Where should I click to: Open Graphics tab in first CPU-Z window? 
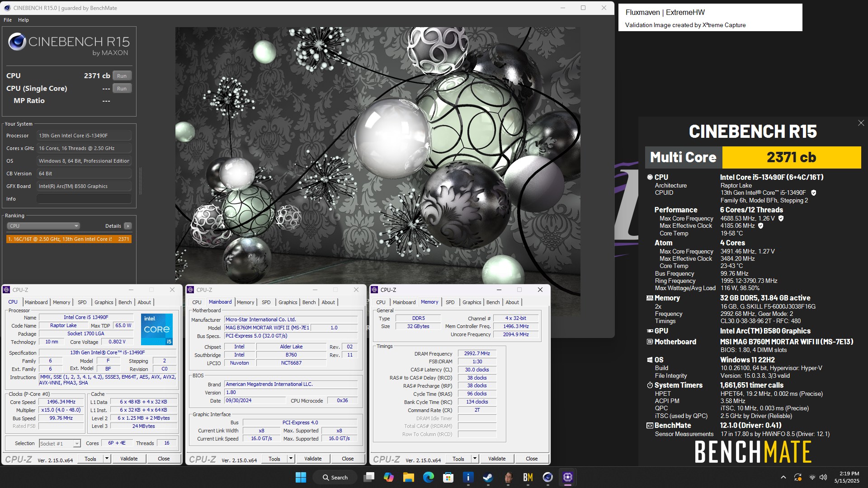pyautogui.click(x=104, y=302)
